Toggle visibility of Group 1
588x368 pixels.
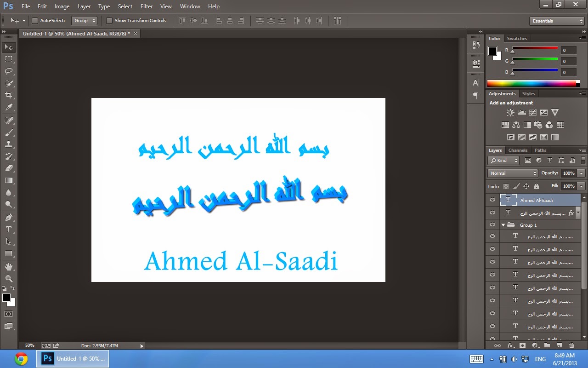[x=492, y=225]
